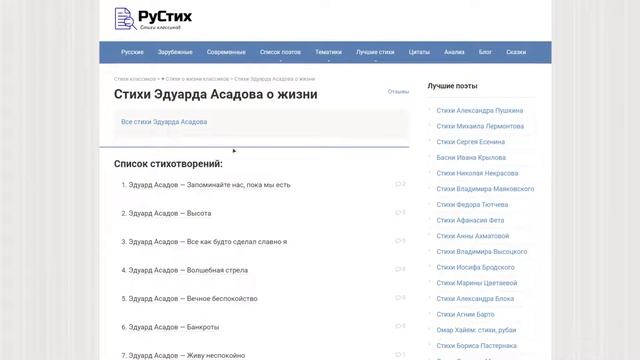Open Омар Хайям: стихи, рубаи
The image size is (640, 360).
pos(476,330)
